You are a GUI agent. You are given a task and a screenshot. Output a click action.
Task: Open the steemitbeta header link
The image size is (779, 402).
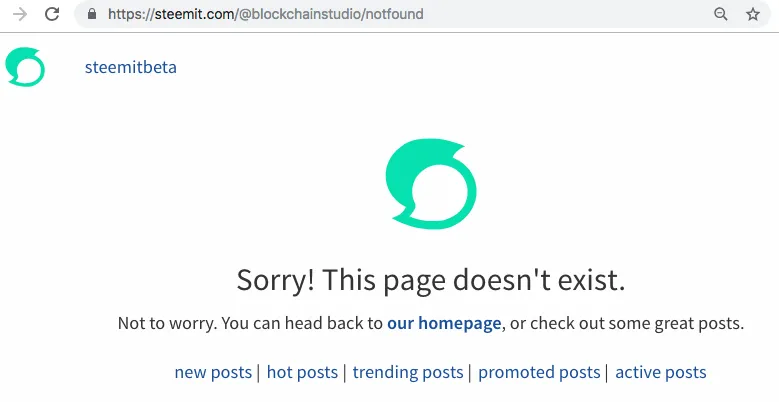[x=131, y=67]
